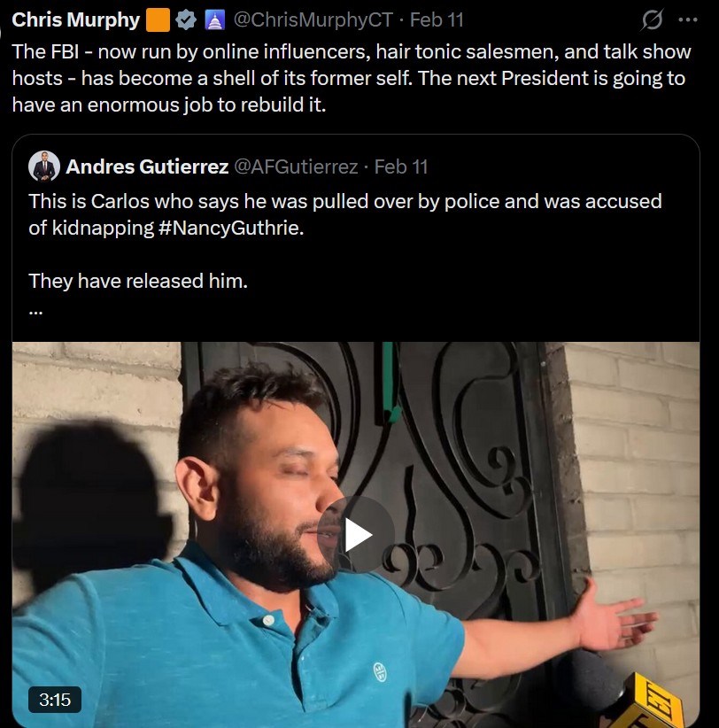Click the tweet text about the FBI
This screenshot has height=728, width=719.
pos(354,77)
